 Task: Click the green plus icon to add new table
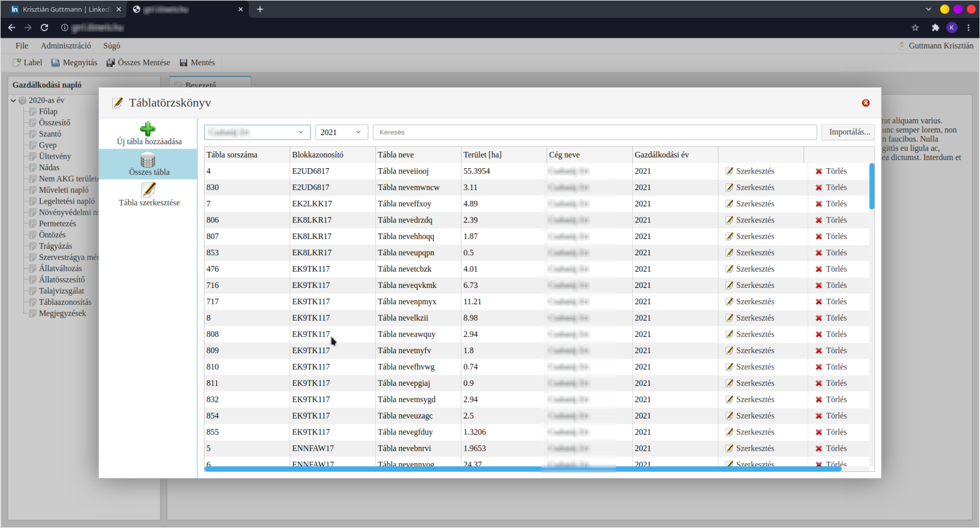148,129
